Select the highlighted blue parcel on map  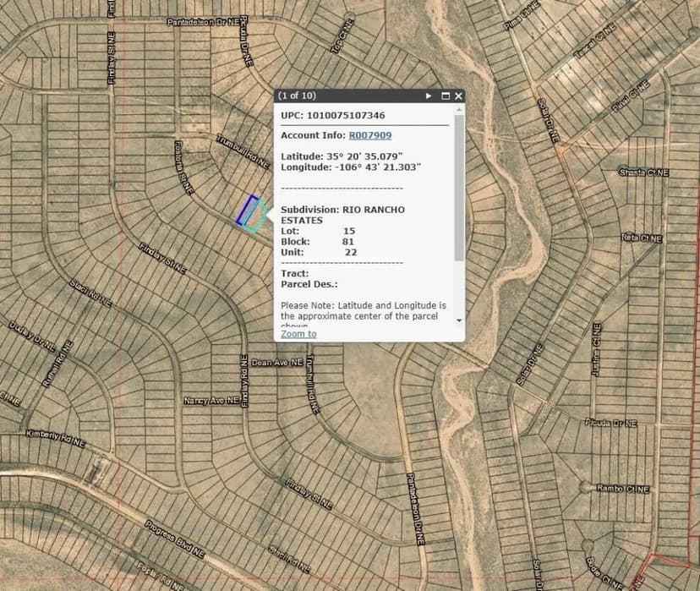pyautogui.click(x=248, y=211)
